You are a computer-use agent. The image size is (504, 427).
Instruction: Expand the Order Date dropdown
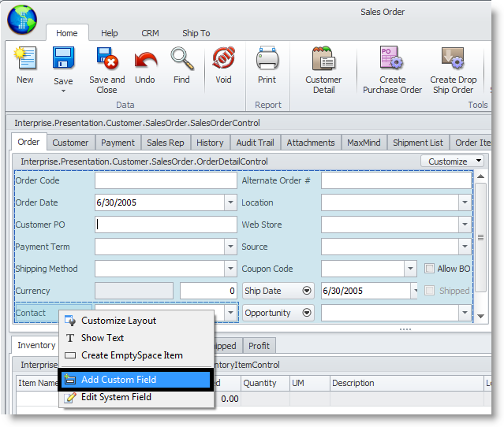click(x=230, y=202)
